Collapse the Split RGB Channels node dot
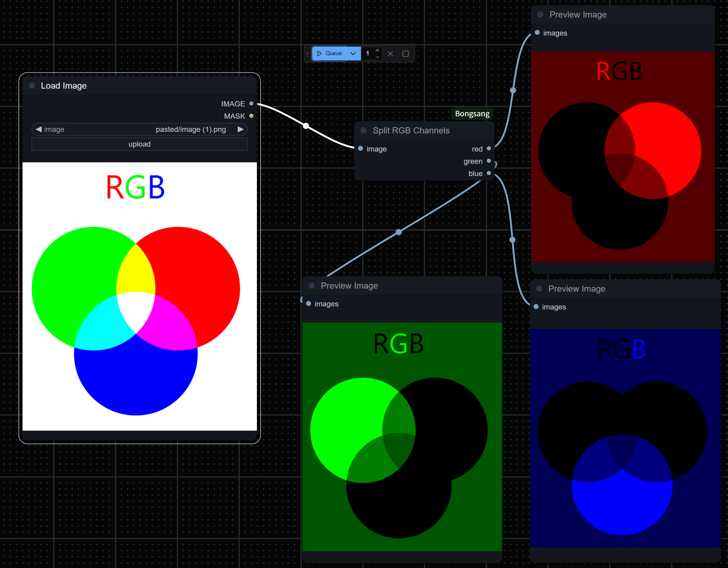Viewport: 728px width, 568px height. pyautogui.click(x=364, y=130)
